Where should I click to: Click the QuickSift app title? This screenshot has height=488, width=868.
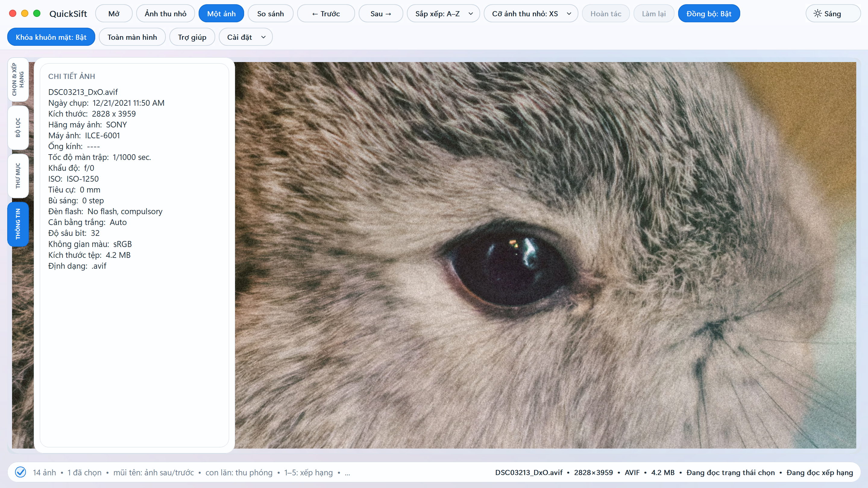coord(68,14)
